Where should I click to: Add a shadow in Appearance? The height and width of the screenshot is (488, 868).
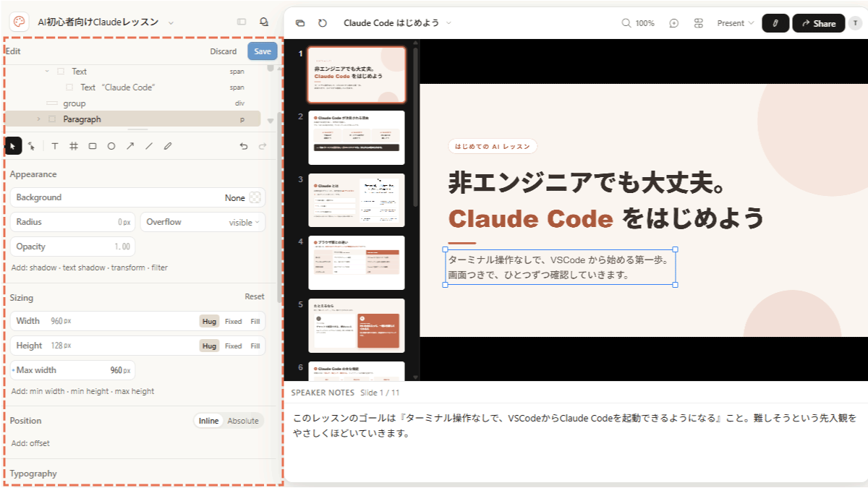pyautogui.click(x=41, y=267)
